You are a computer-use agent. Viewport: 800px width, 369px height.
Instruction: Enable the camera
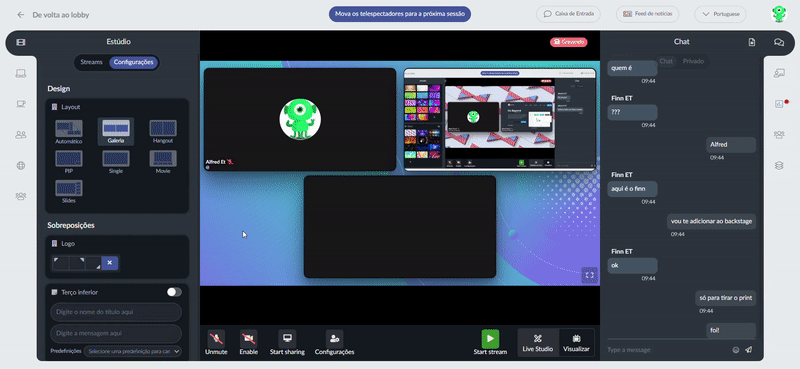tap(248, 342)
